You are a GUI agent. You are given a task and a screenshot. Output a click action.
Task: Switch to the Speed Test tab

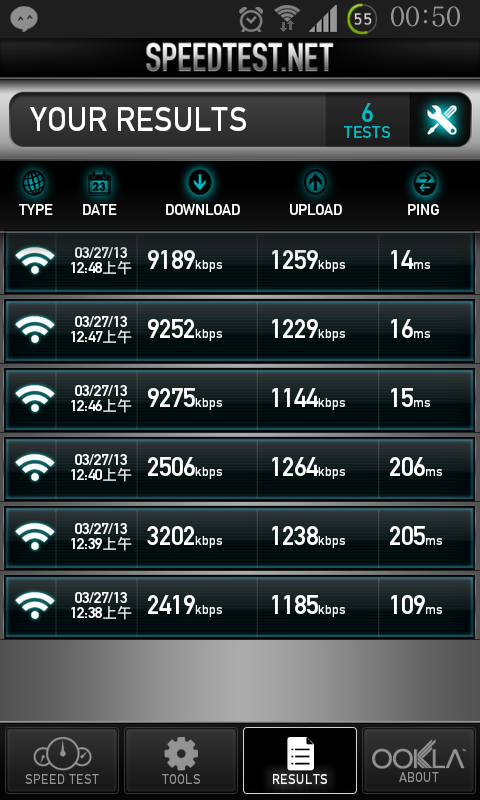tap(62, 760)
